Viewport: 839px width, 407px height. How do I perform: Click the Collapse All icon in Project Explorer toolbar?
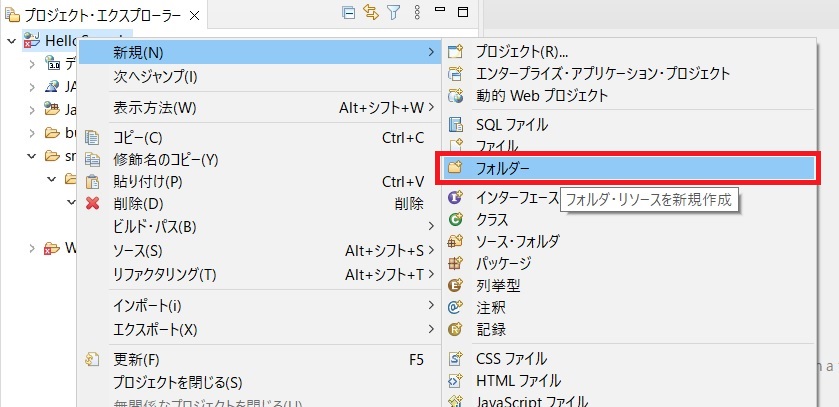click(x=348, y=14)
